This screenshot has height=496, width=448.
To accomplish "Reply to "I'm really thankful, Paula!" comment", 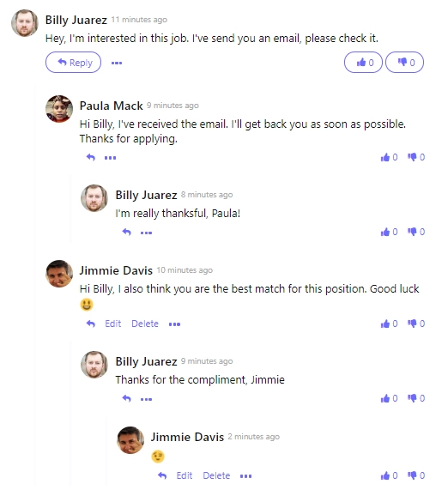I will coord(126,233).
